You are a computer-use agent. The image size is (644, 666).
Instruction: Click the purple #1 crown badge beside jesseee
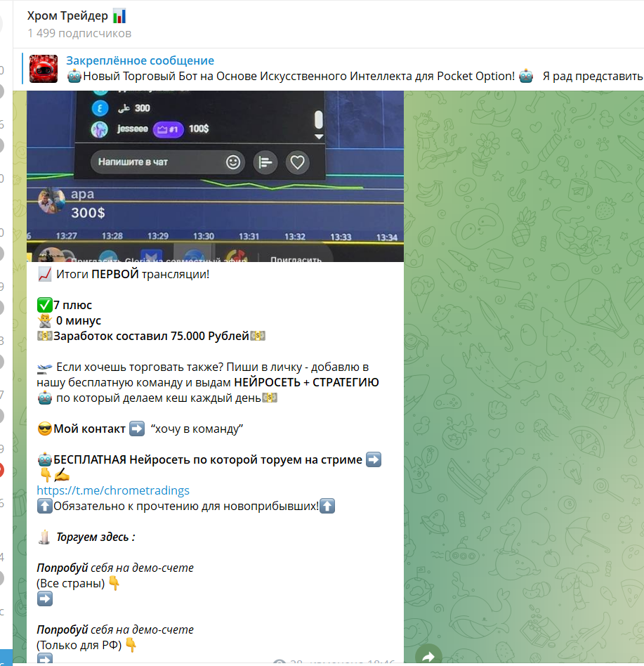(x=169, y=129)
